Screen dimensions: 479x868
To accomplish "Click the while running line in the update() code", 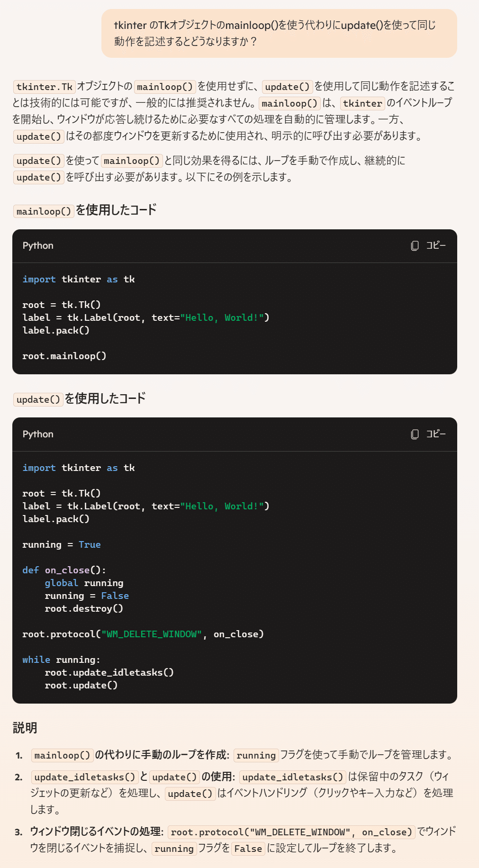I will click(x=62, y=660).
